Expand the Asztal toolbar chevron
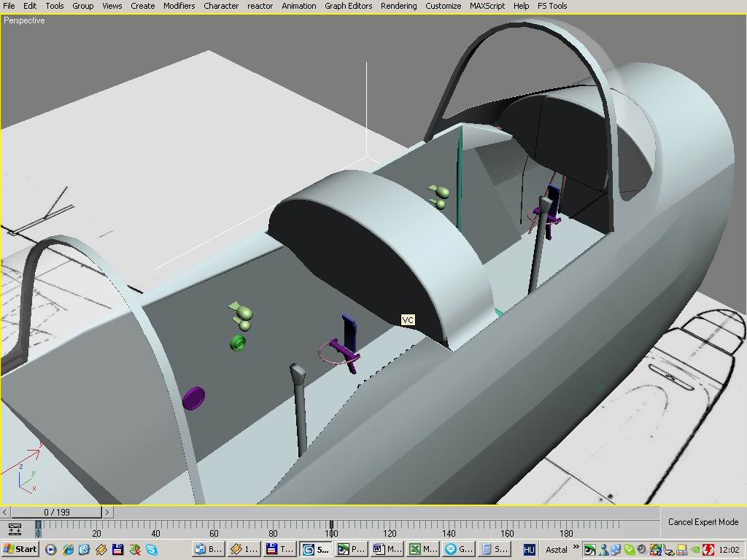 click(576, 548)
